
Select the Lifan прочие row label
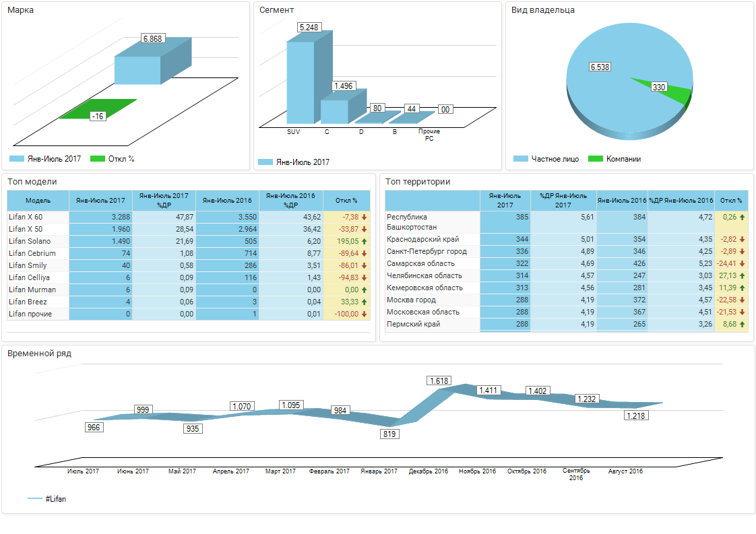(x=30, y=314)
